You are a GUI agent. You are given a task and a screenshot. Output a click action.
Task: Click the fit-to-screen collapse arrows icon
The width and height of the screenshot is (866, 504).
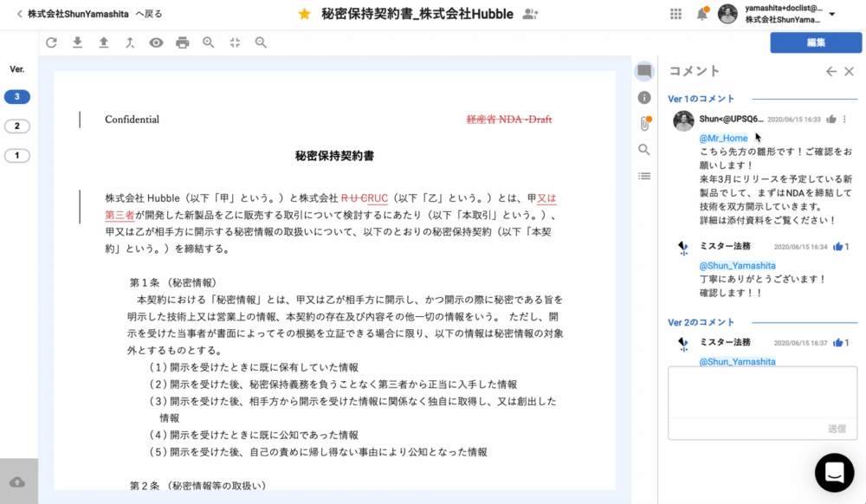pos(235,42)
